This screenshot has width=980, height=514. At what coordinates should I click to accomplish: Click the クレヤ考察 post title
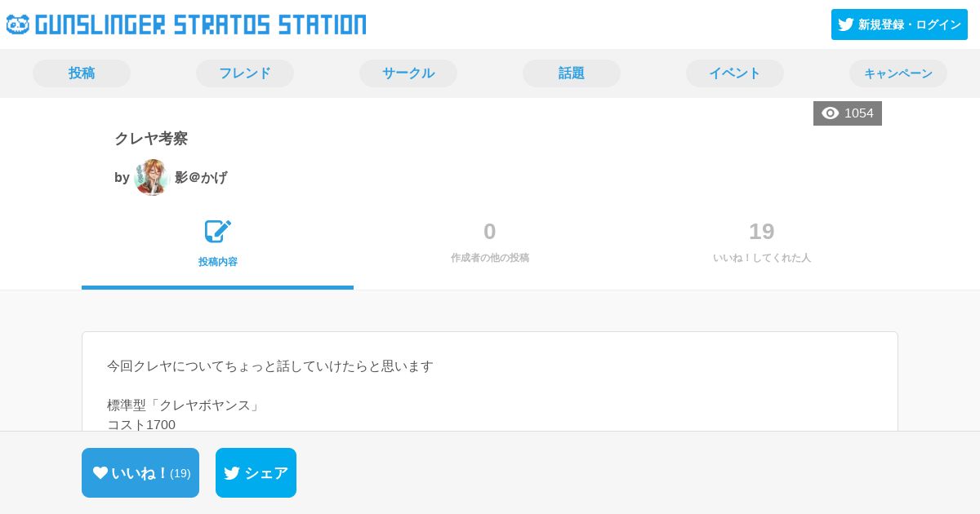[x=151, y=139]
